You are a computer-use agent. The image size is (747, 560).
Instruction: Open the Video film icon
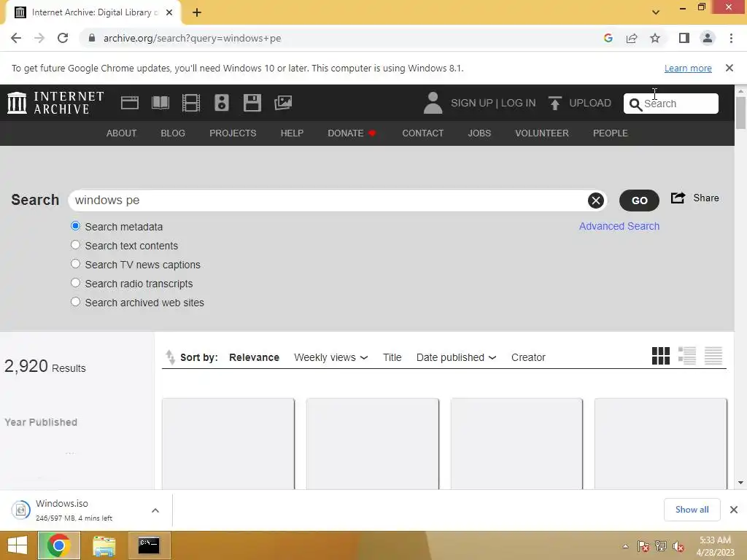[191, 103]
